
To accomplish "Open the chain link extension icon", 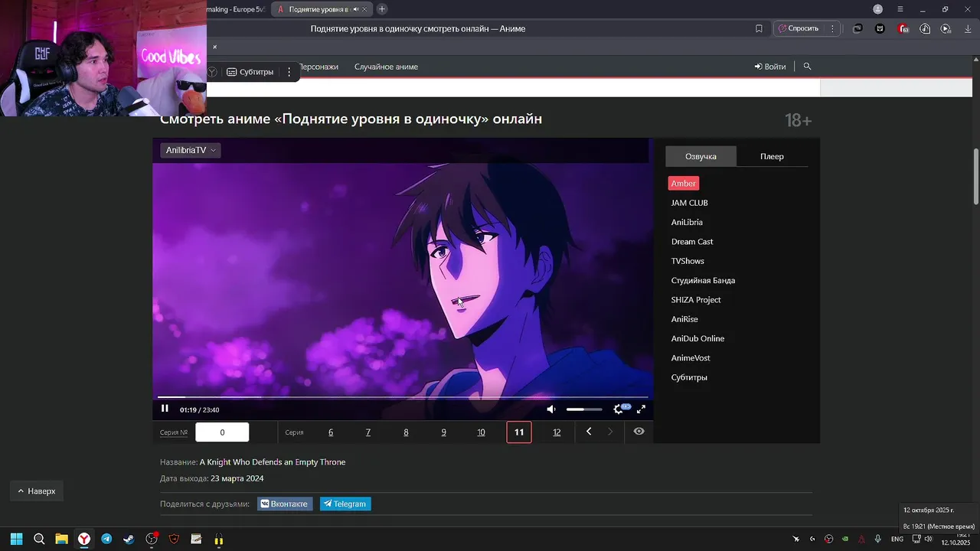I will point(857,28).
